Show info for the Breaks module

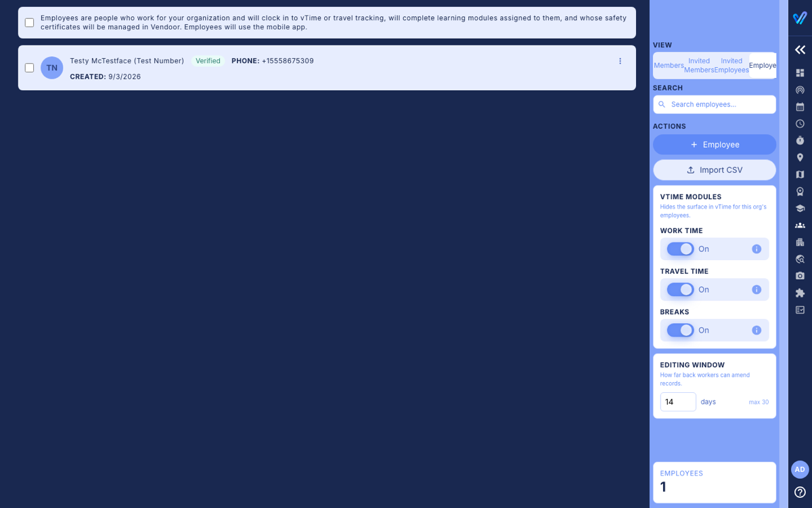point(757,330)
